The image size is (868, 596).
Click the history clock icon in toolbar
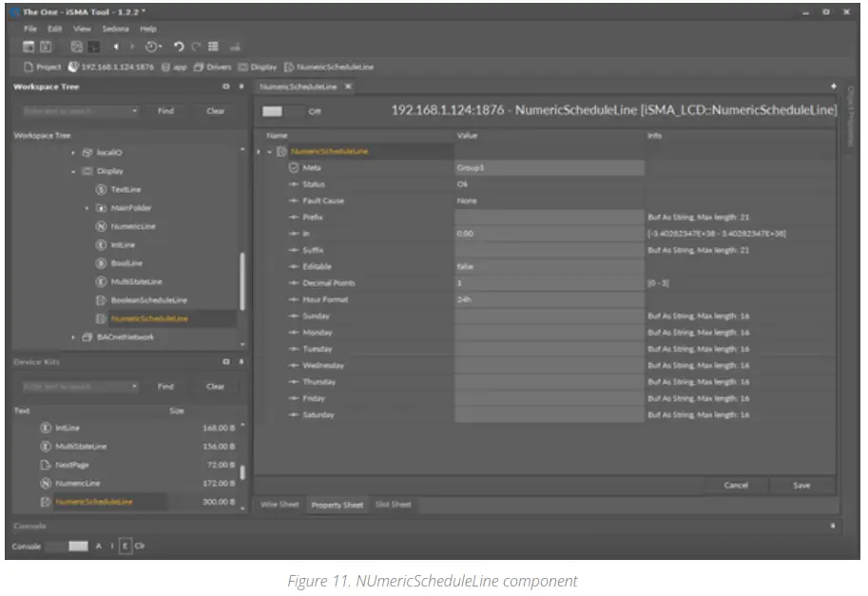149,47
